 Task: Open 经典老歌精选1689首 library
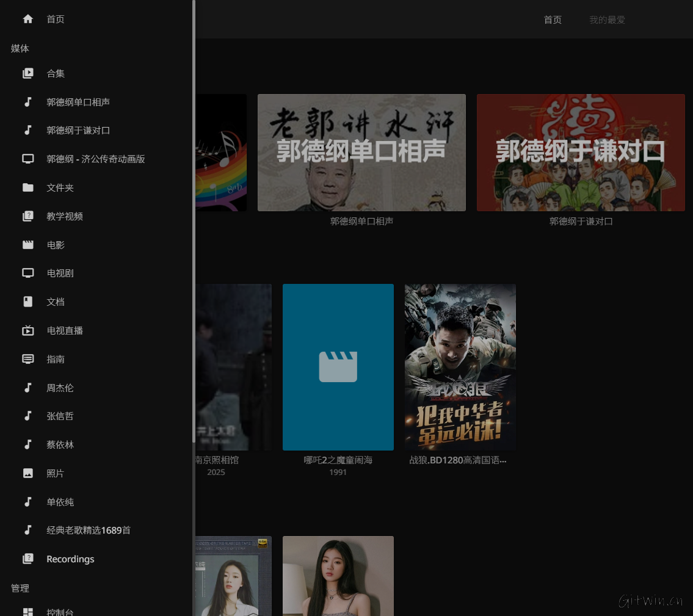point(89,531)
